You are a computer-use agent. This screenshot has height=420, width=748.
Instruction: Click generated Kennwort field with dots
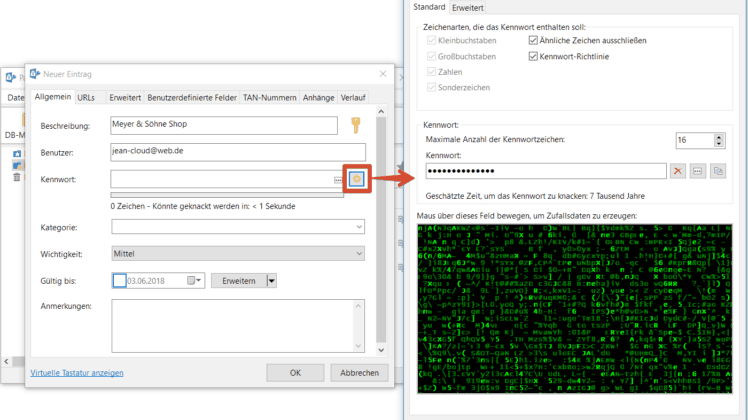pyautogui.click(x=546, y=171)
